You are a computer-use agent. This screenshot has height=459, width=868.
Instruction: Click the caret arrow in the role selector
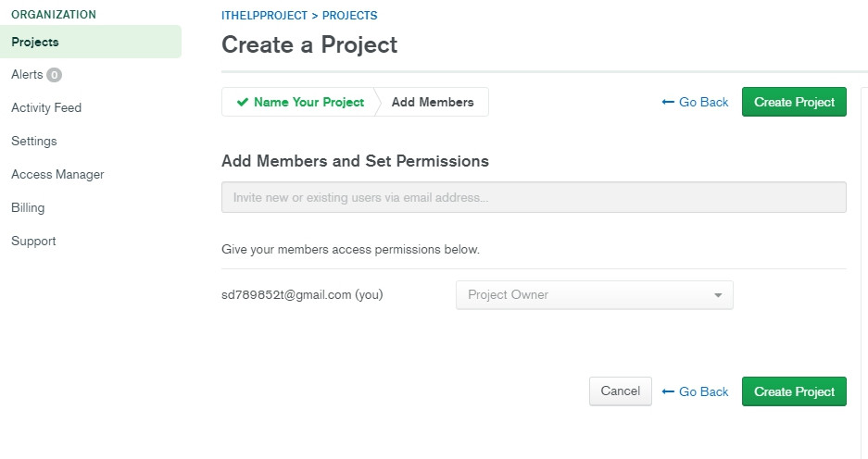(718, 296)
